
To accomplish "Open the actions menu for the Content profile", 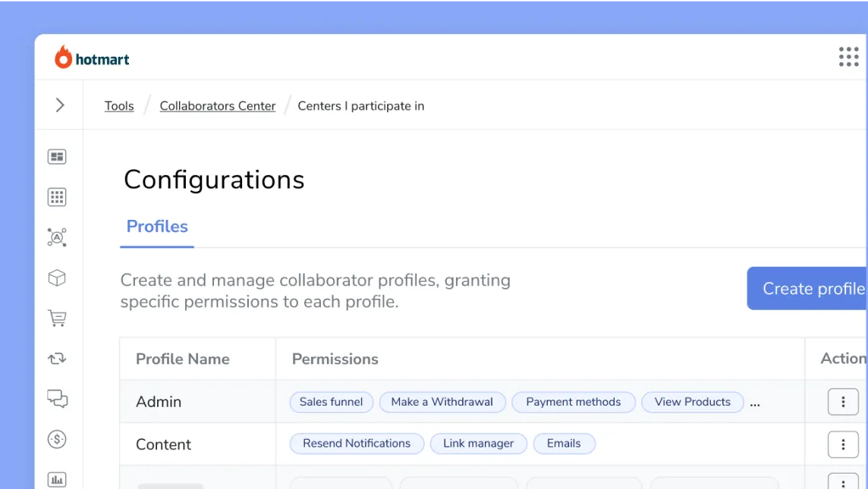I will click(x=844, y=444).
